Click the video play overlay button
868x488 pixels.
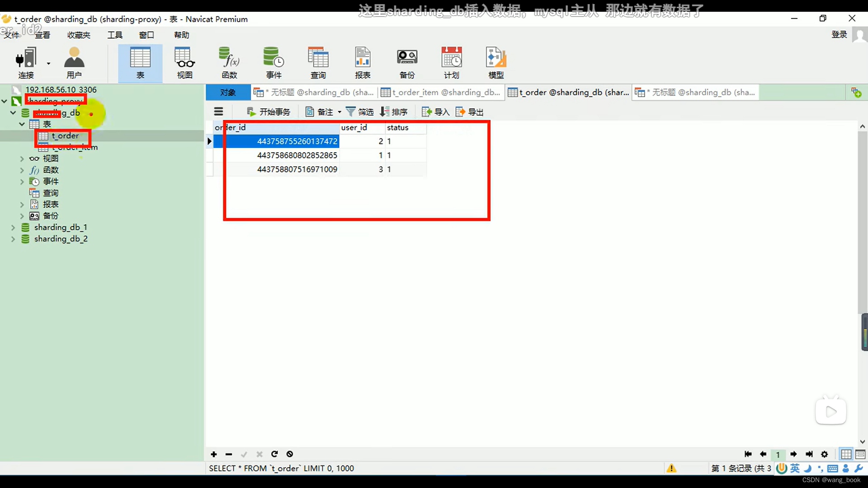tap(831, 411)
